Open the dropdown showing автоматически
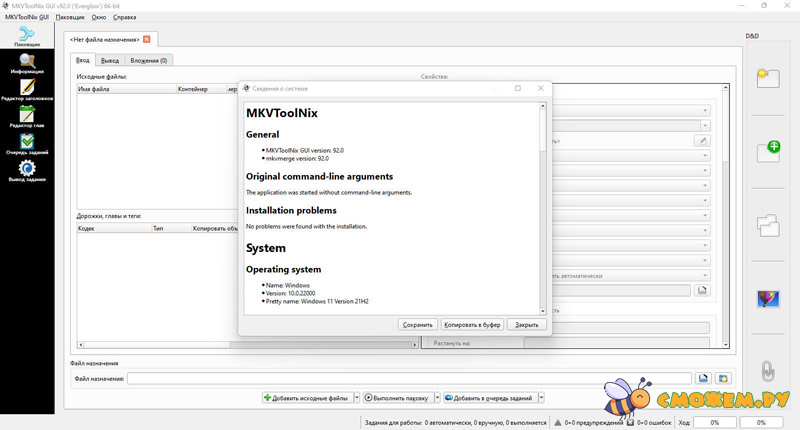Screen dimensions: 800x430 [x=631, y=275]
